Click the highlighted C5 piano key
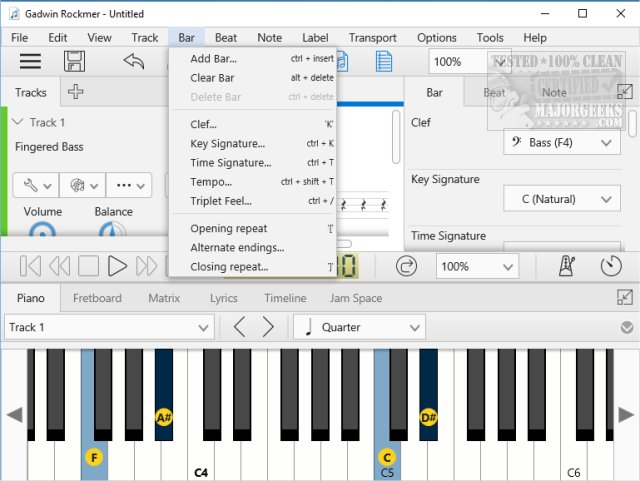Screen dimensions: 640x481 [x=387, y=457]
